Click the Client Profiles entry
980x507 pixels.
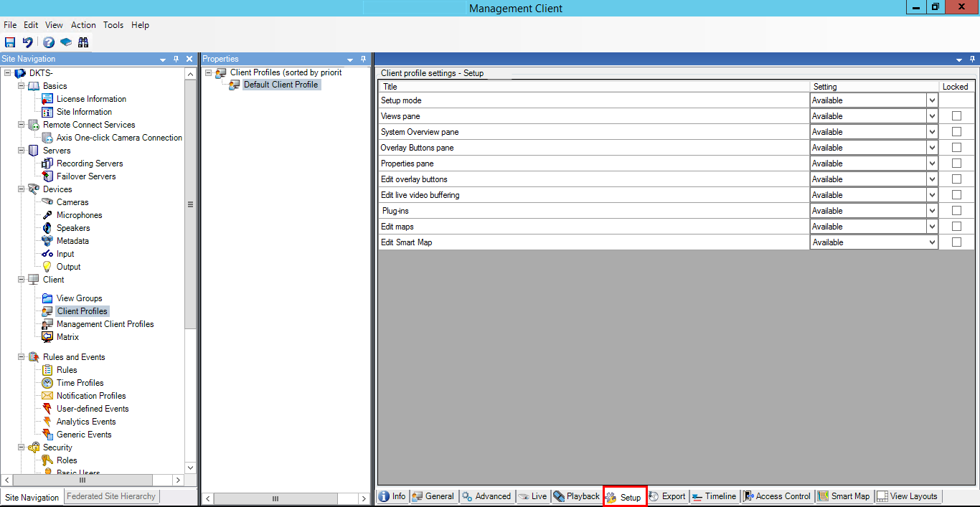[82, 311]
